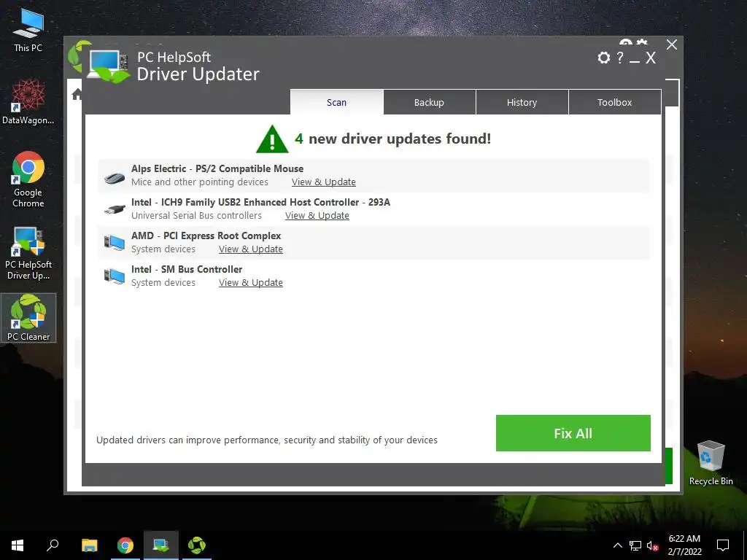Click PC Cleaner taskbar button
The width and height of the screenshot is (747, 560).
pos(197,545)
